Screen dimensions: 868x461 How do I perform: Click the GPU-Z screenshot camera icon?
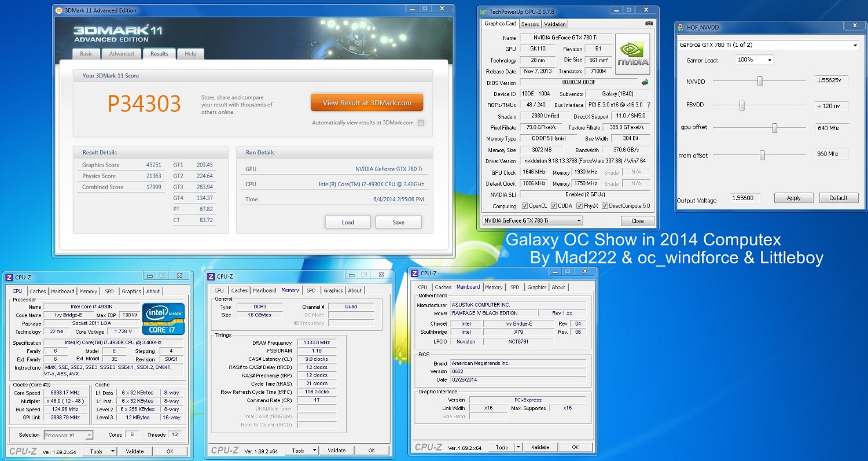(649, 24)
